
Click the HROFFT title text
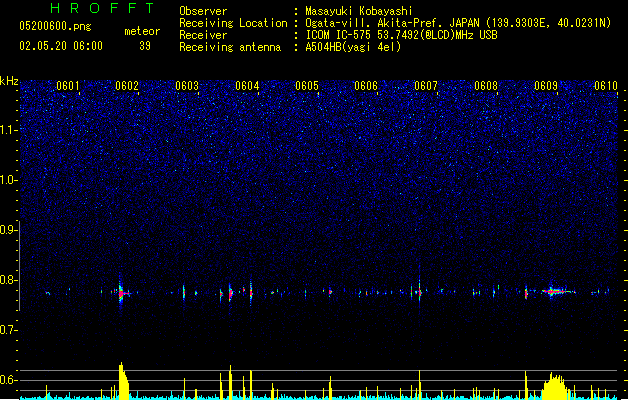tap(102, 8)
